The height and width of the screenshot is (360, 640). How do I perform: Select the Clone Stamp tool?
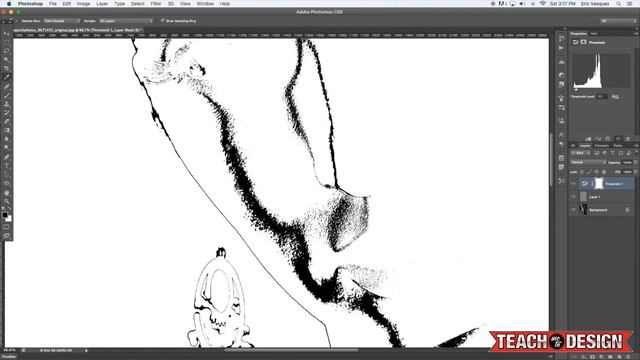(x=7, y=104)
